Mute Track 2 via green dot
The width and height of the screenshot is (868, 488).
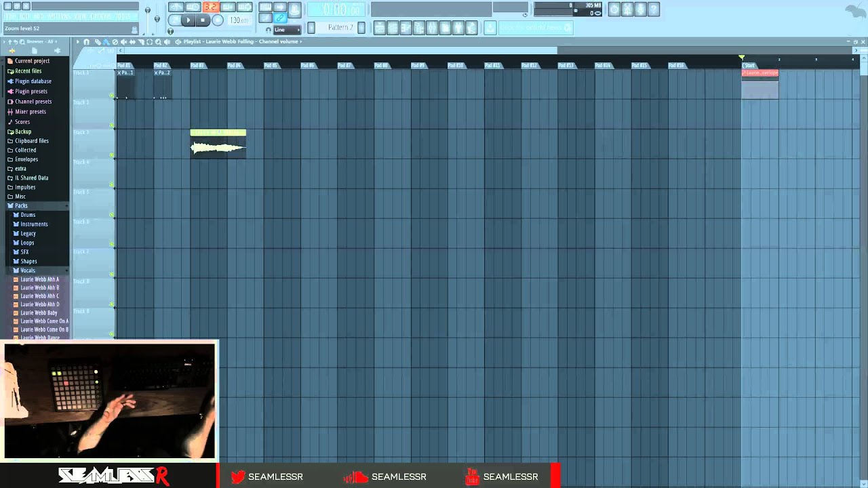pos(112,126)
